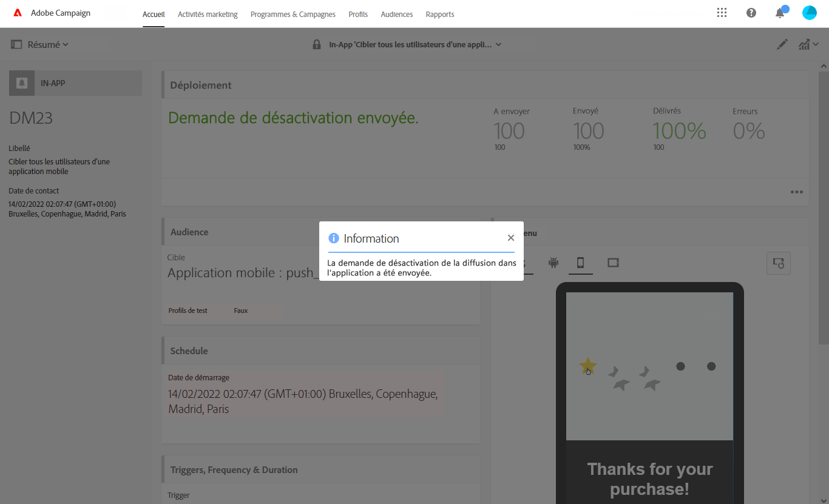Switch to the Audiences section
The height and width of the screenshot is (504, 829).
click(x=397, y=15)
